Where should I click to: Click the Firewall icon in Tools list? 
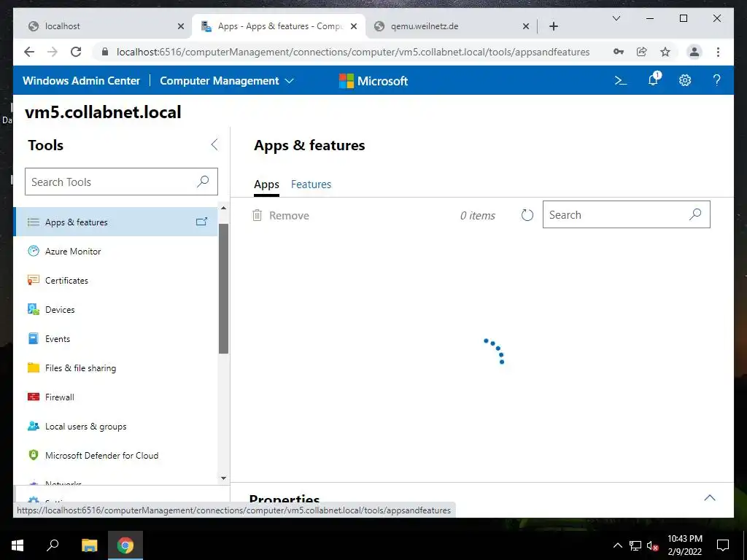point(34,397)
